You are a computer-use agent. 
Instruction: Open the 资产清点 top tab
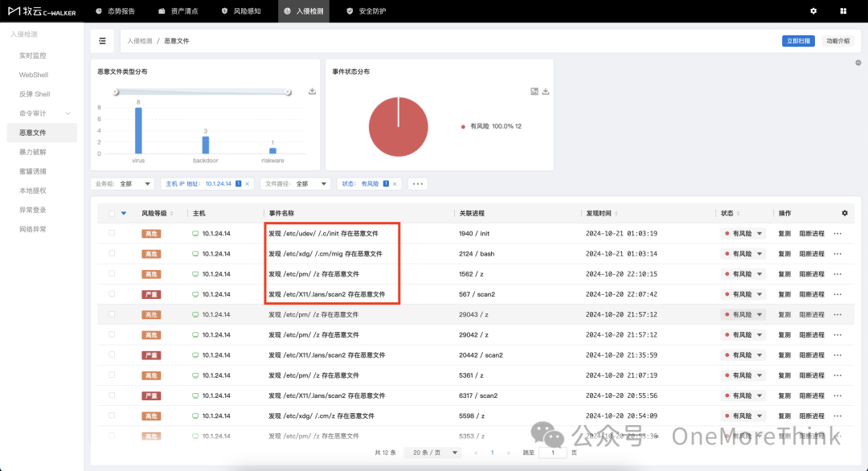tap(178, 11)
